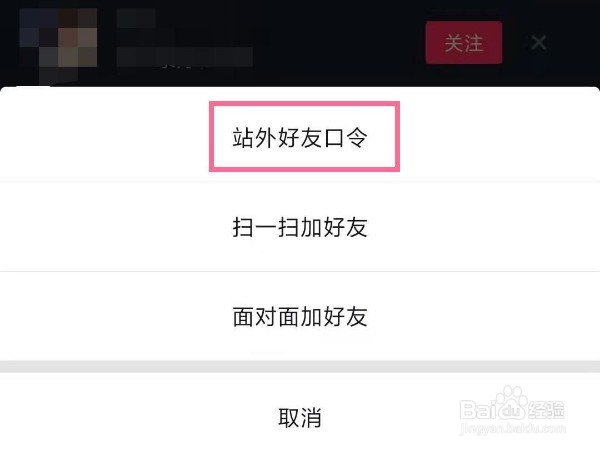Choose 扫一扫加好友 option
This screenshot has height=450, width=600.
[300, 227]
